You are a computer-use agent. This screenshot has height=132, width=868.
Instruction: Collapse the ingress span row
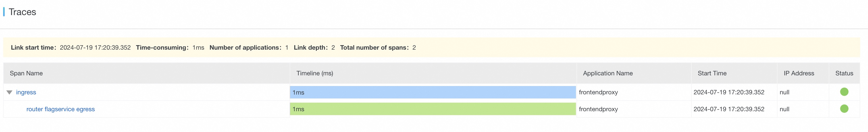pyautogui.click(x=9, y=92)
